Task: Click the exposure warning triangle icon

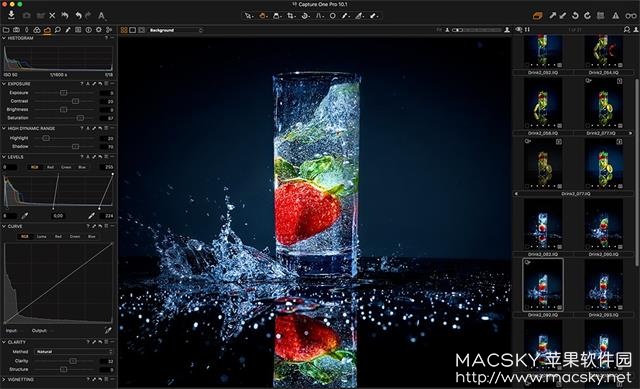Action: point(616,16)
